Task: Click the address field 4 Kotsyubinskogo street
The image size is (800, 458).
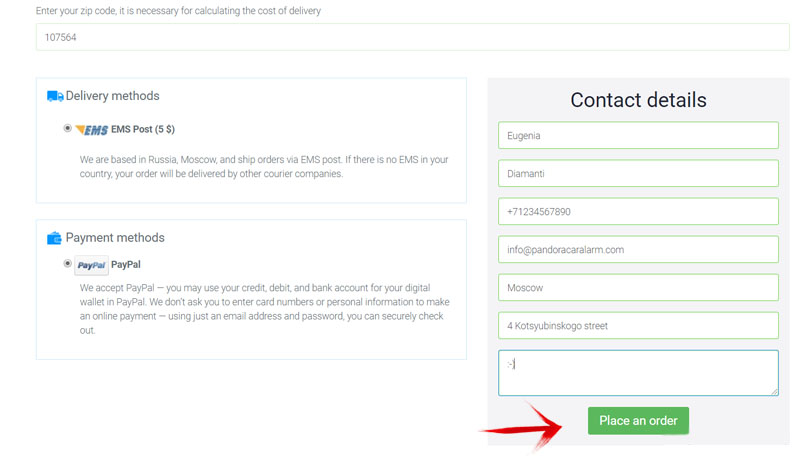Action: click(638, 325)
